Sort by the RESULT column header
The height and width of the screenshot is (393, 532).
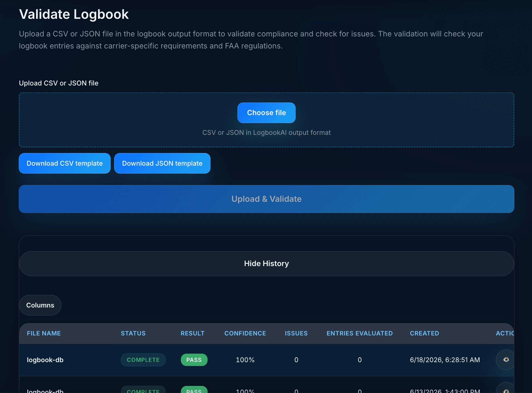coord(192,333)
